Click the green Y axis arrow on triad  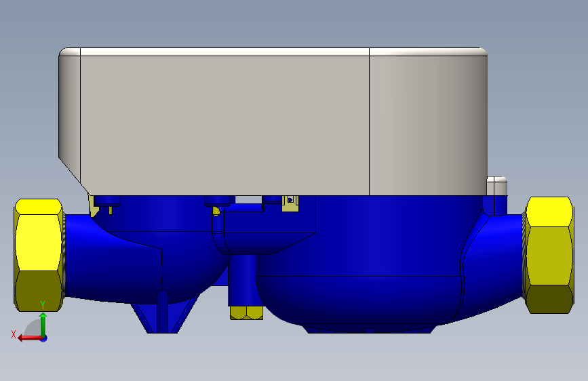43,324
